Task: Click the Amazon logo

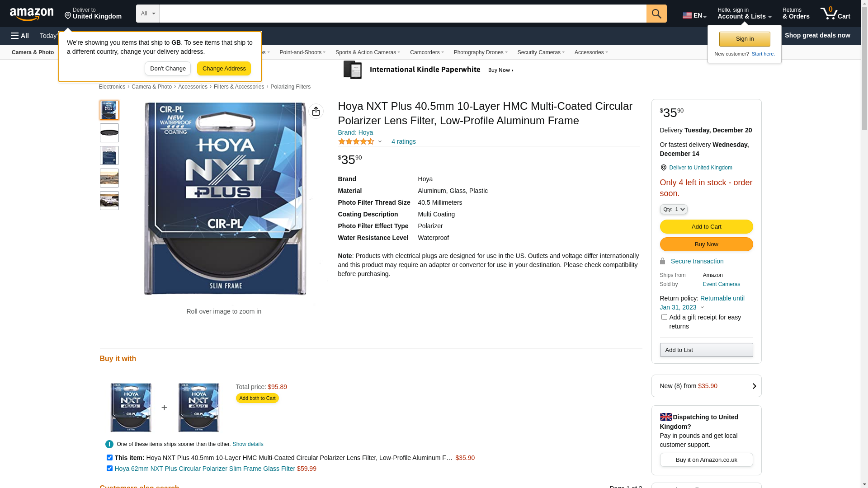Action: (x=32, y=14)
